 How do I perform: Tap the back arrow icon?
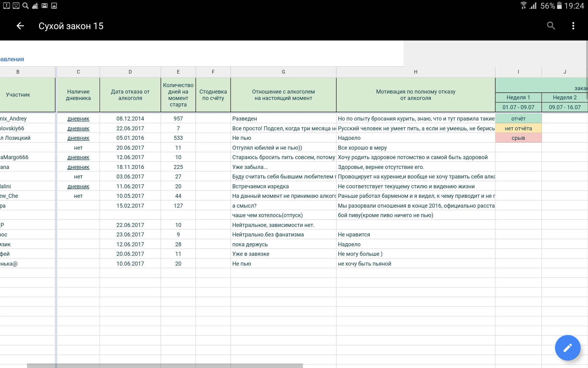pyautogui.click(x=20, y=26)
